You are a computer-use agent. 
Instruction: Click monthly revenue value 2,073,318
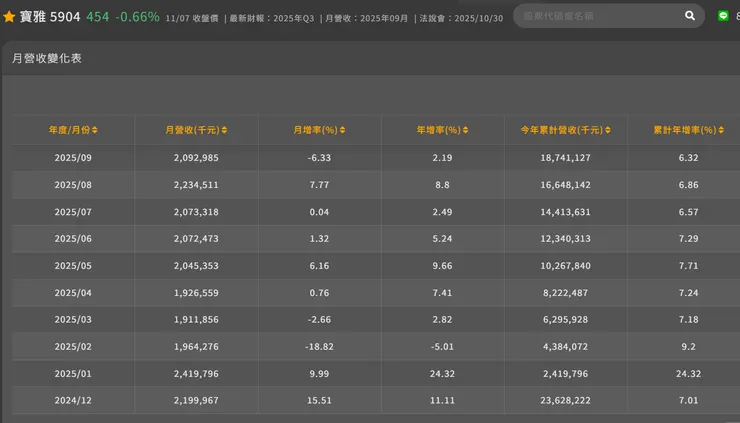coord(196,212)
